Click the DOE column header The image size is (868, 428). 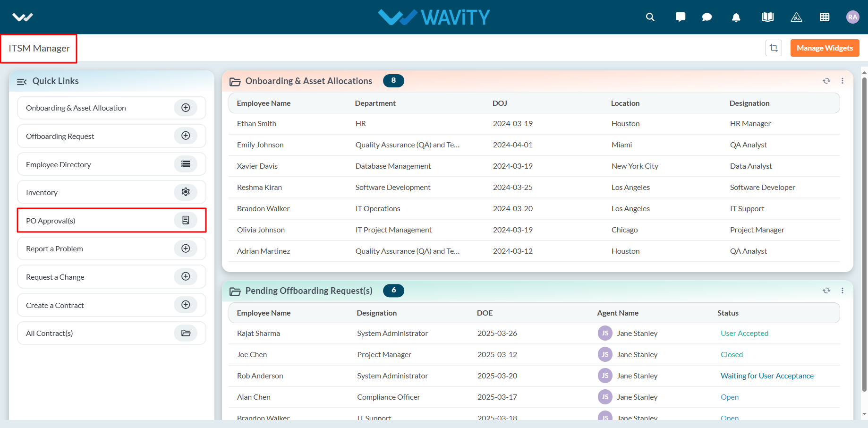coord(485,313)
